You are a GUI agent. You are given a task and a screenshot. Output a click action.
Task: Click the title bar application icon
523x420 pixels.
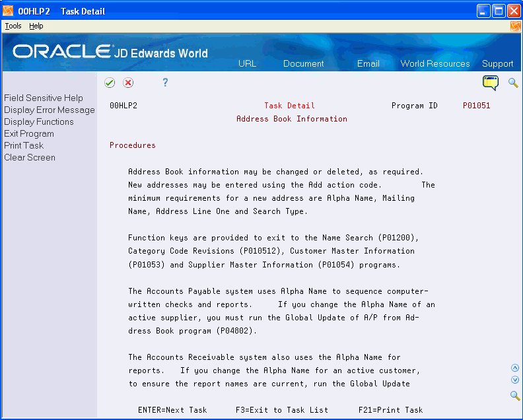point(8,11)
